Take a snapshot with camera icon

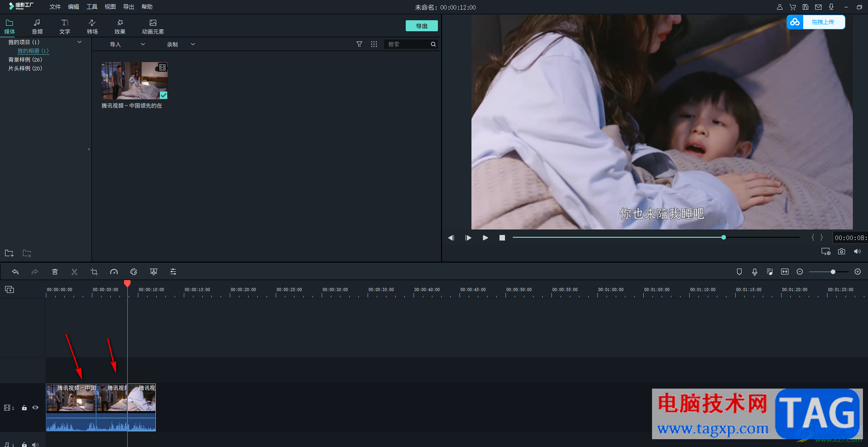point(841,252)
